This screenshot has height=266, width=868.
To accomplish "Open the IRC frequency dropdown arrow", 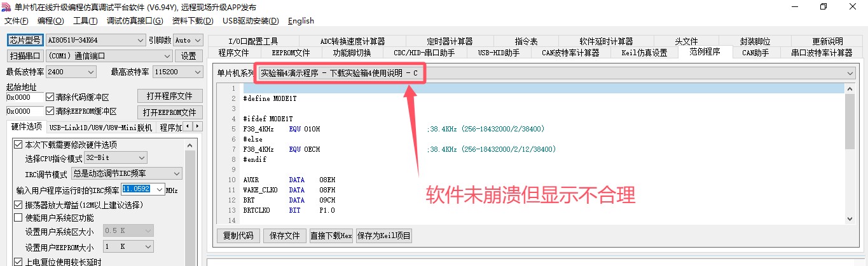I will 160,189.
